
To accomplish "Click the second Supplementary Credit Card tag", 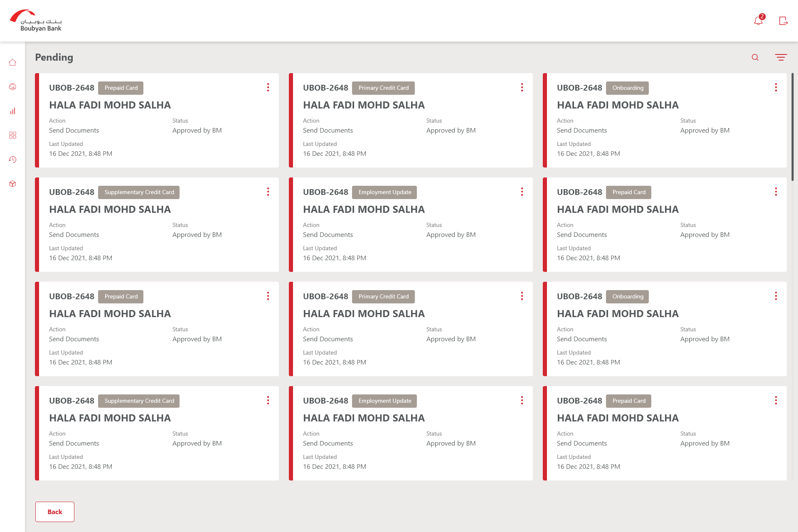I will 139,401.
